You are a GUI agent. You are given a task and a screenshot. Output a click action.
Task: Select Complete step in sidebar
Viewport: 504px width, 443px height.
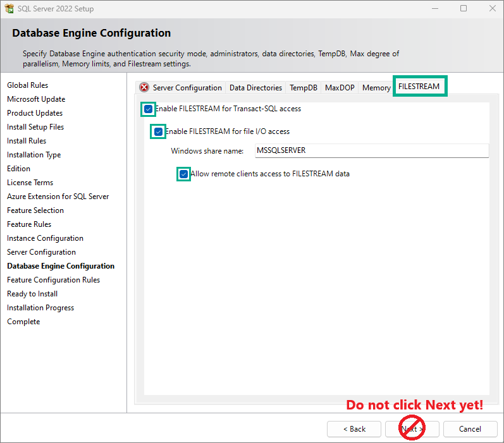point(23,322)
